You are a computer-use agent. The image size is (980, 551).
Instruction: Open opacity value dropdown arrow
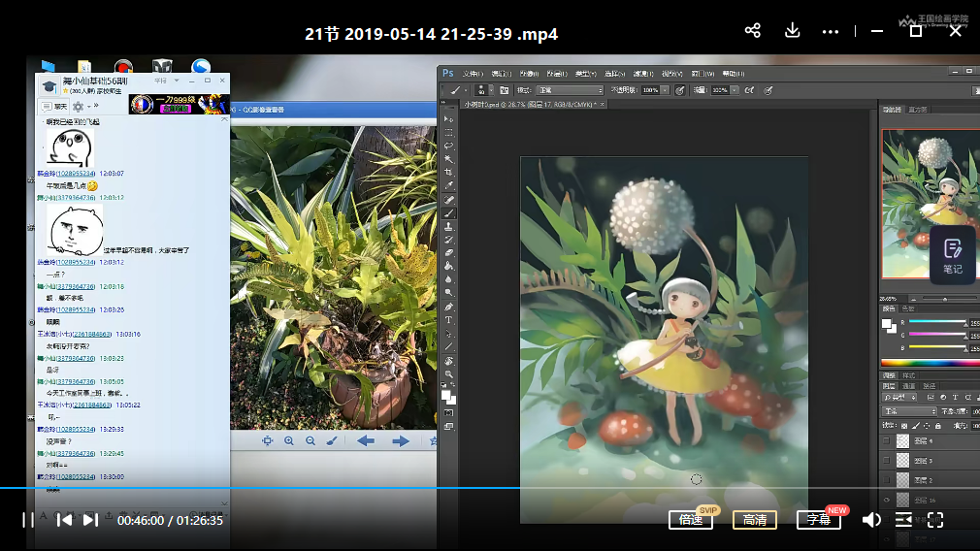pos(665,90)
